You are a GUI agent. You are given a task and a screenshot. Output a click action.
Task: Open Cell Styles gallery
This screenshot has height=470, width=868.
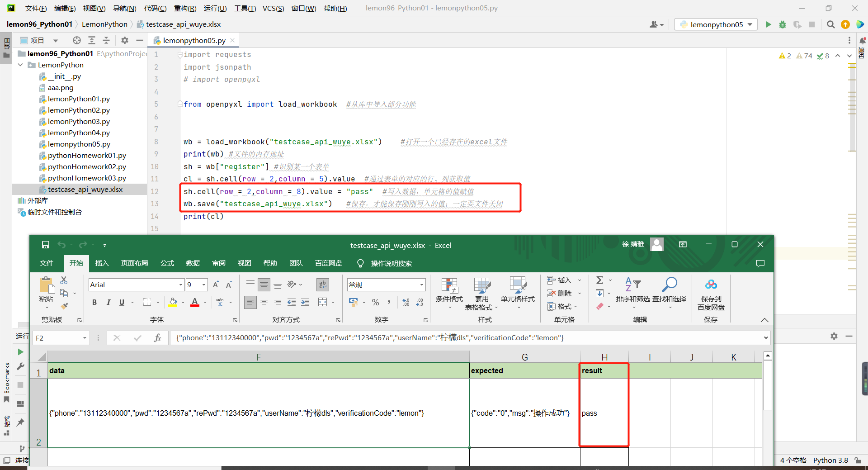[518, 293]
